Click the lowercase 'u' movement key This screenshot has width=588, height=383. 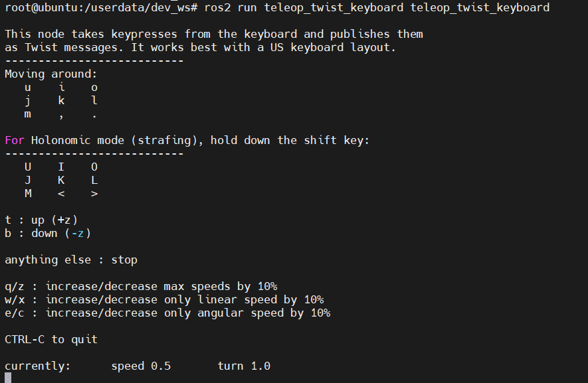coord(28,88)
